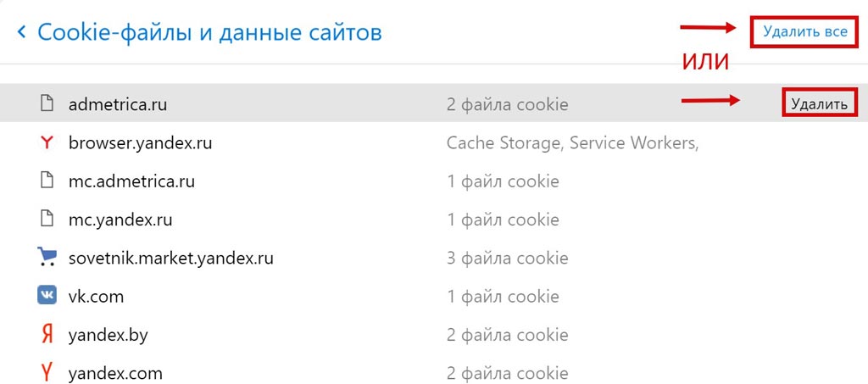Select the mc.yandex.ru site entry
Viewport: 868px width, 384px height.
[120, 220]
